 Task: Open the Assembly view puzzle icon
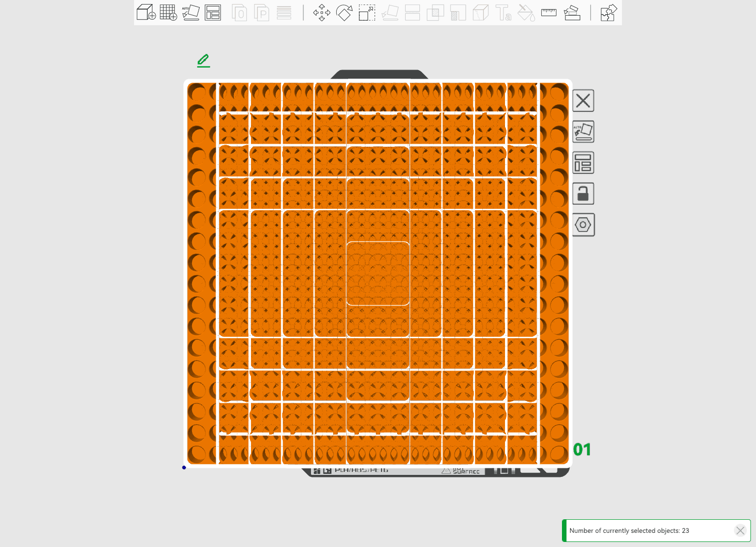tap(608, 13)
